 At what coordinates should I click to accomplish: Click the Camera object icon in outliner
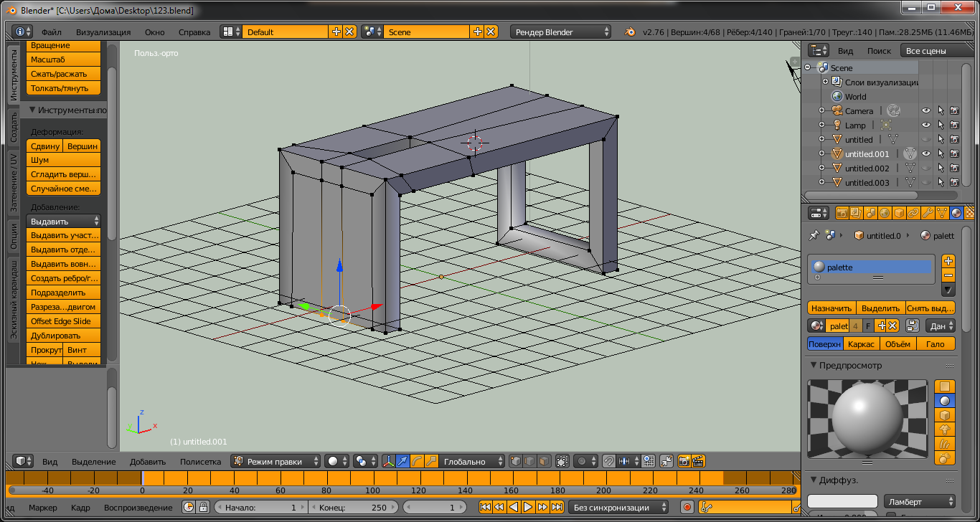click(x=837, y=110)
